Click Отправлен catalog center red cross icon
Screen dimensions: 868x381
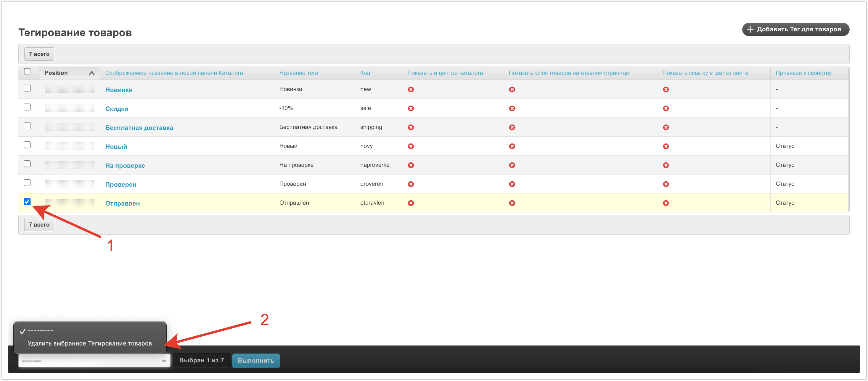click(411, 203)
